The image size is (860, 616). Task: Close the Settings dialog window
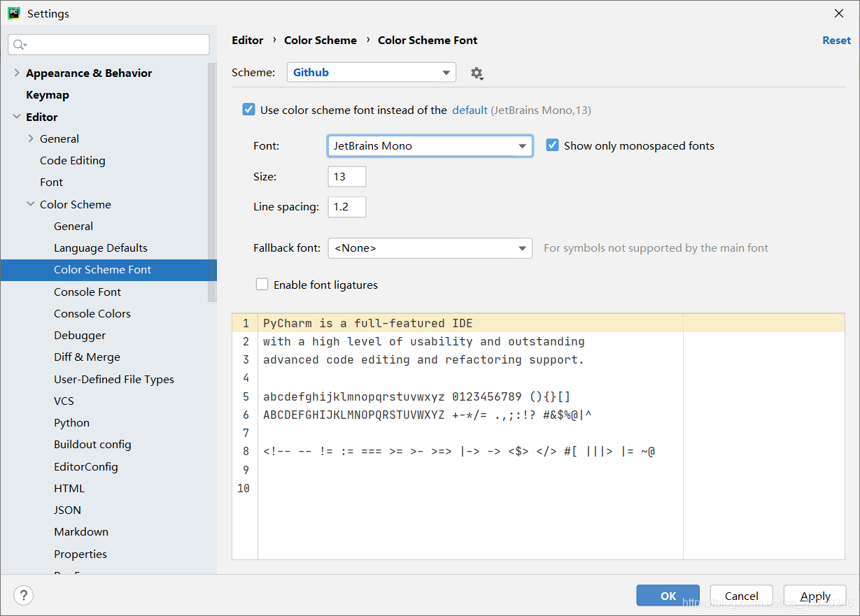(x=839, y=13)
